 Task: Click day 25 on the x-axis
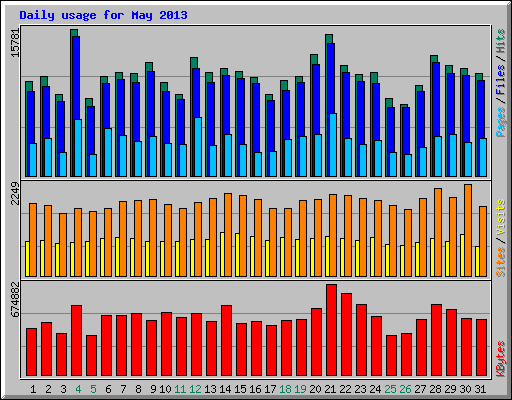point(390,389)
